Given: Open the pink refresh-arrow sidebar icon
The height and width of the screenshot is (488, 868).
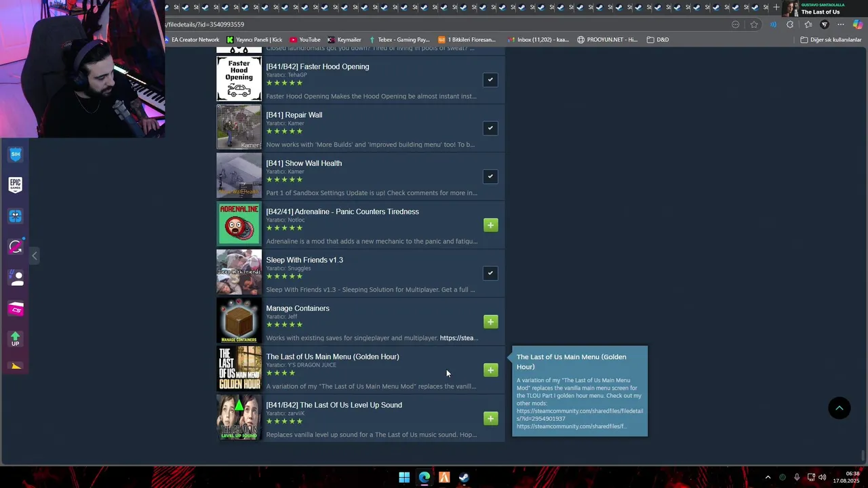Looking at the screenshot, I should point(16,247).
